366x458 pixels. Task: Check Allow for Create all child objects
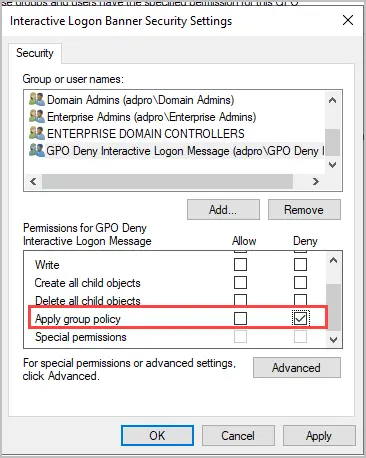(240, 283)
